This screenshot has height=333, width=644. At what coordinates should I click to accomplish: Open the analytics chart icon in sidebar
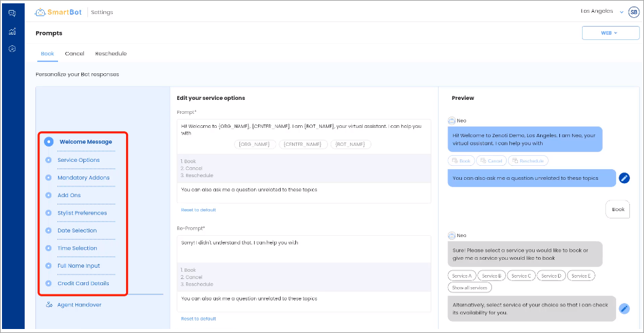(12, 31)
